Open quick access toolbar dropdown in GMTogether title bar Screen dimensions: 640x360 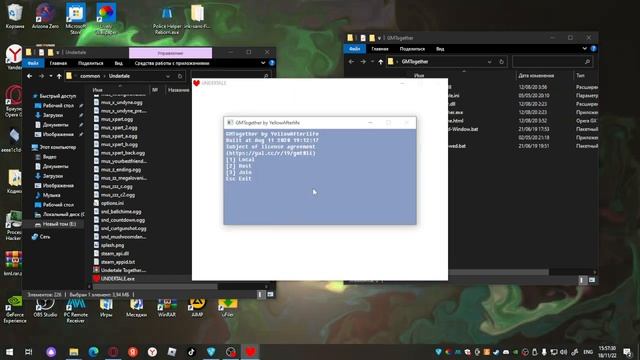[x=379, y=38]
